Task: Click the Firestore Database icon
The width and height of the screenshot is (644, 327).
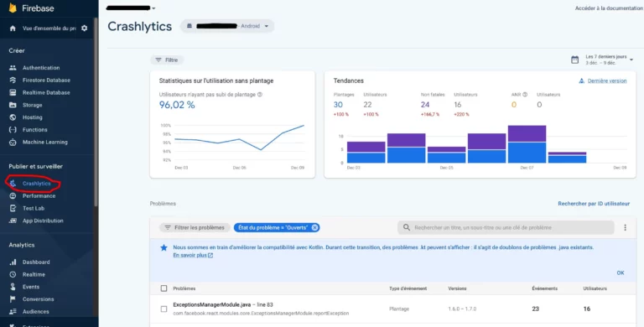Action: [x=13, y=80]
